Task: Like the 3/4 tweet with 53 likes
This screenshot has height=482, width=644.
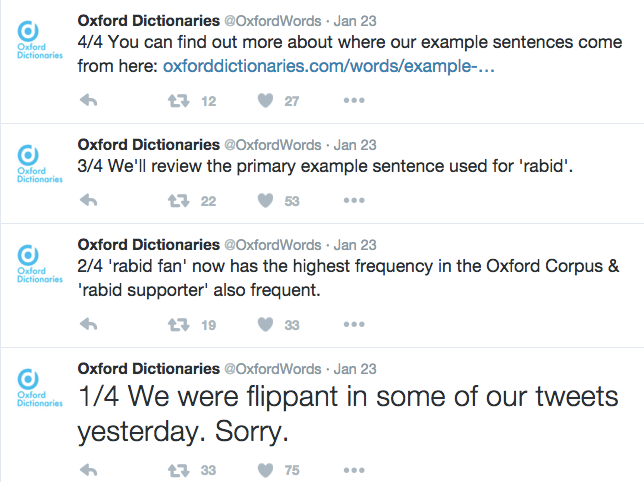Action: coord(265,201)
